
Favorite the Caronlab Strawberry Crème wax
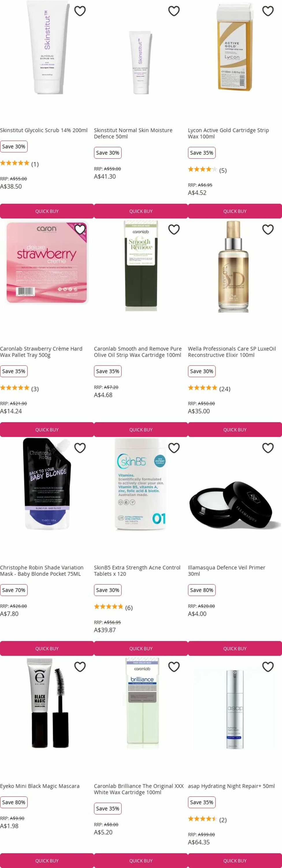(80, 229)
